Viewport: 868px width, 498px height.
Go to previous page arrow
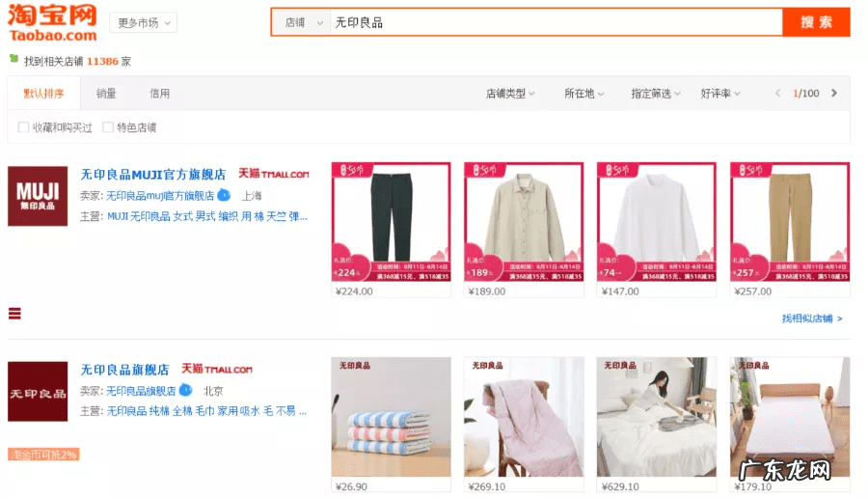(777, 93)
